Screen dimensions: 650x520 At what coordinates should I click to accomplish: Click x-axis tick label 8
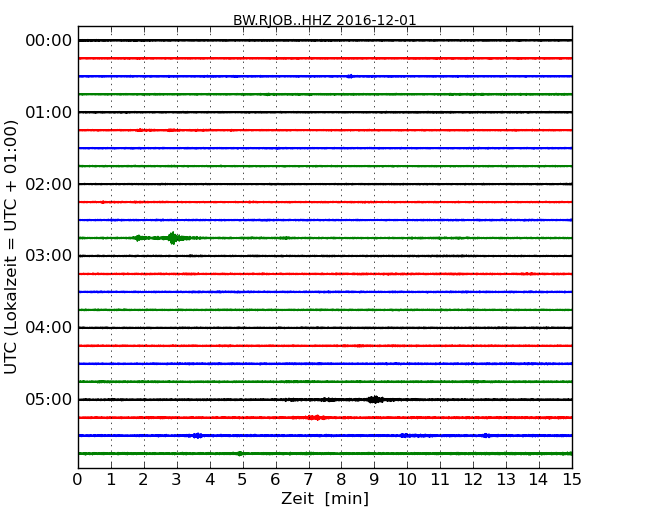point(341,479)
